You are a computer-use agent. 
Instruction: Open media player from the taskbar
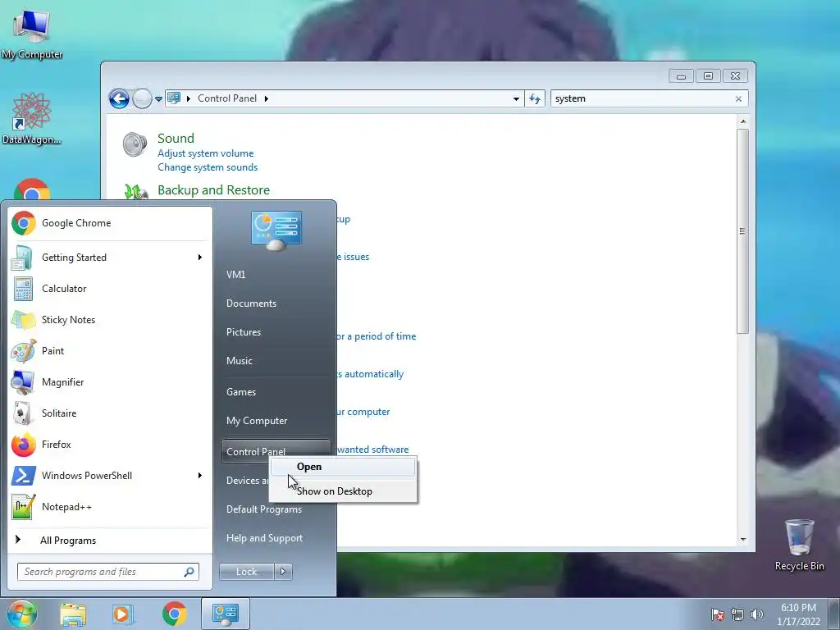123,614
